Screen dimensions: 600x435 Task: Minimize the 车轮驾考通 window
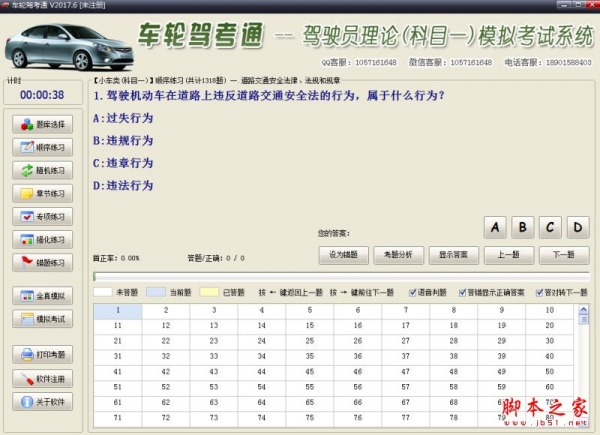563,5
